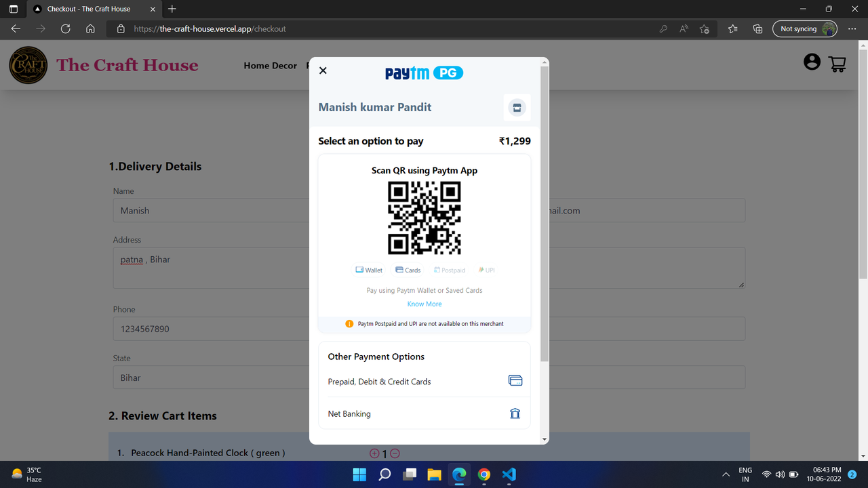
Task: Click the Phone input field
Action: pyautogui.click(x=211, y=329)
